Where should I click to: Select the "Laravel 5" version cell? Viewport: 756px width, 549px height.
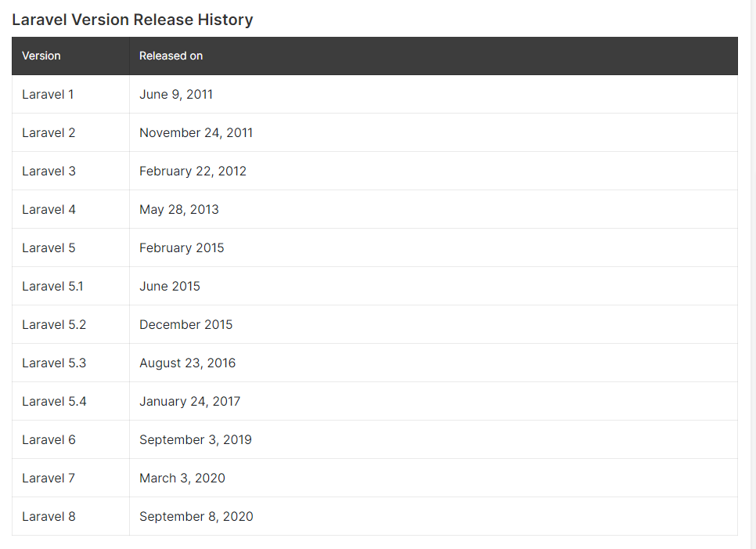tap(49, 247)
